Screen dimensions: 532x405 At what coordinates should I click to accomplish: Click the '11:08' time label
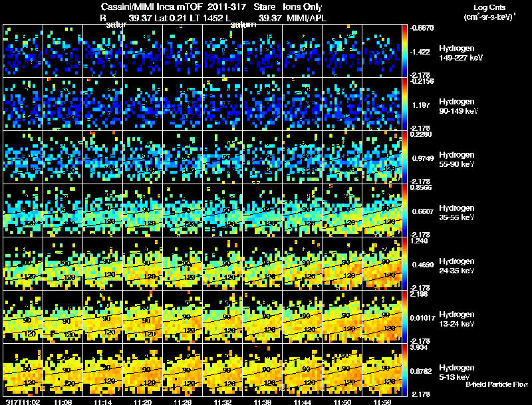(63, 402)
